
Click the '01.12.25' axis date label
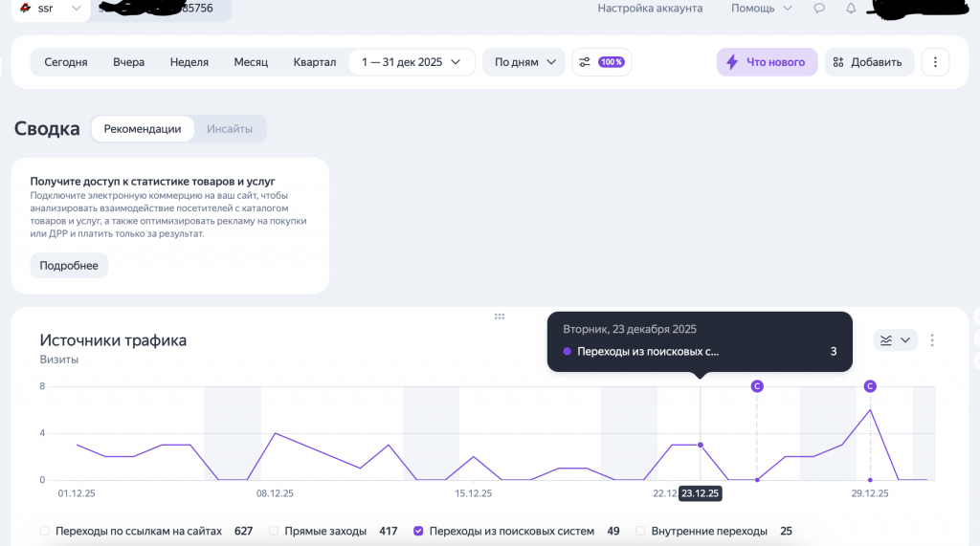77,493
